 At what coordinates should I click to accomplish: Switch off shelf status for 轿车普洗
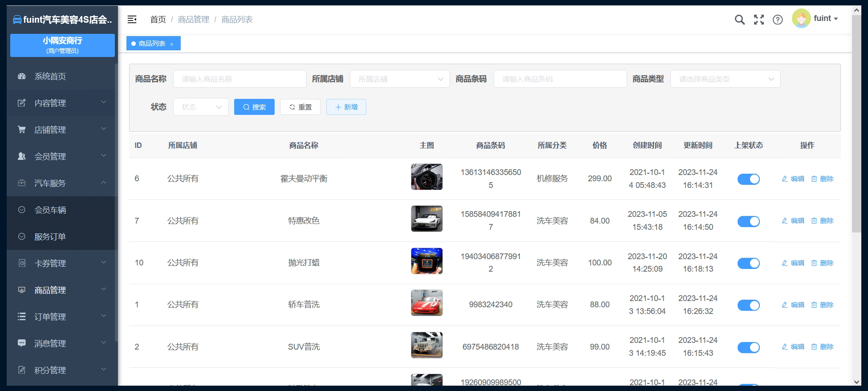click(x=748, y=305)
